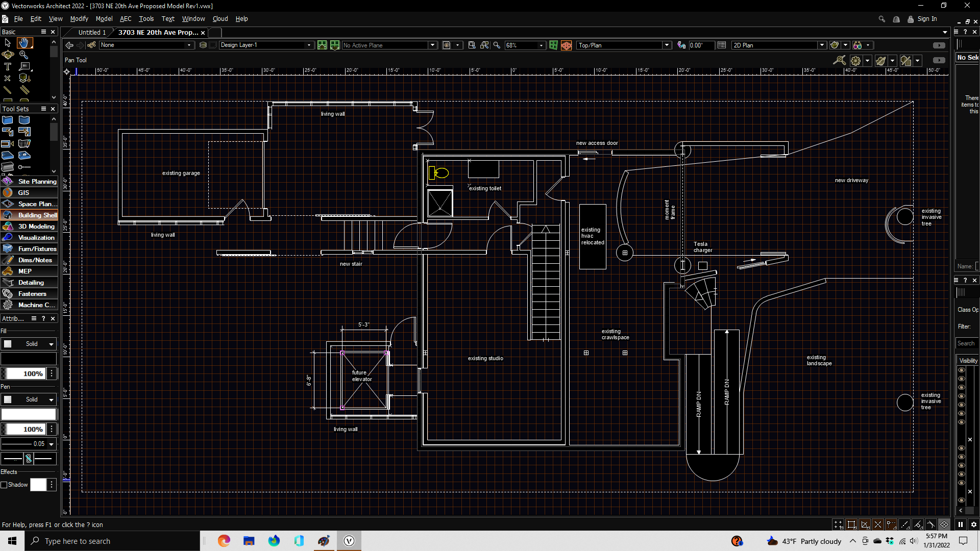Click the Previous View arrow

point(69,45)
